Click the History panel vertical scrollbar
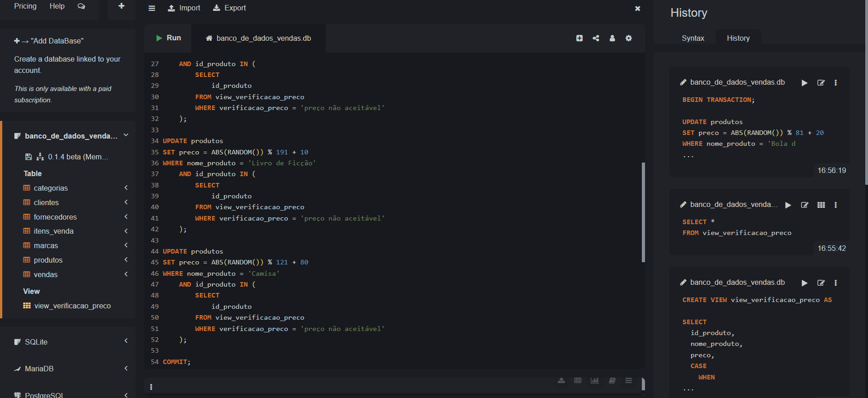 click(866, 92)
